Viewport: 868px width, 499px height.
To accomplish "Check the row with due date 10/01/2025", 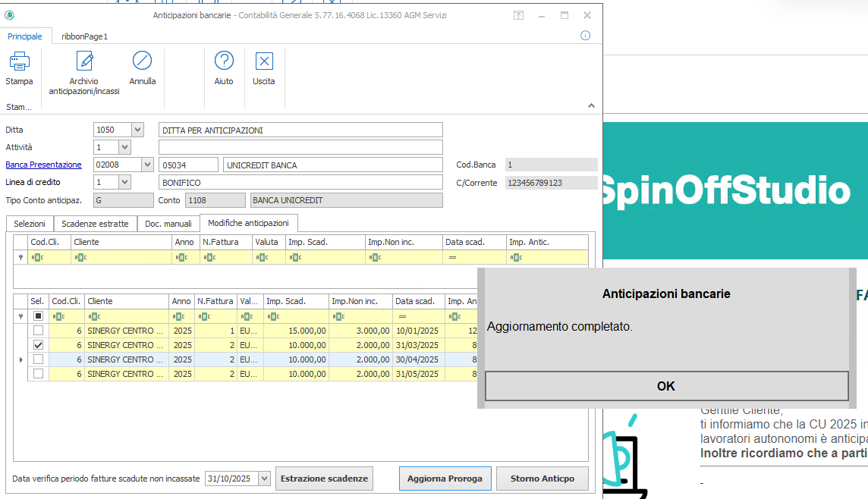I will 38,331.
